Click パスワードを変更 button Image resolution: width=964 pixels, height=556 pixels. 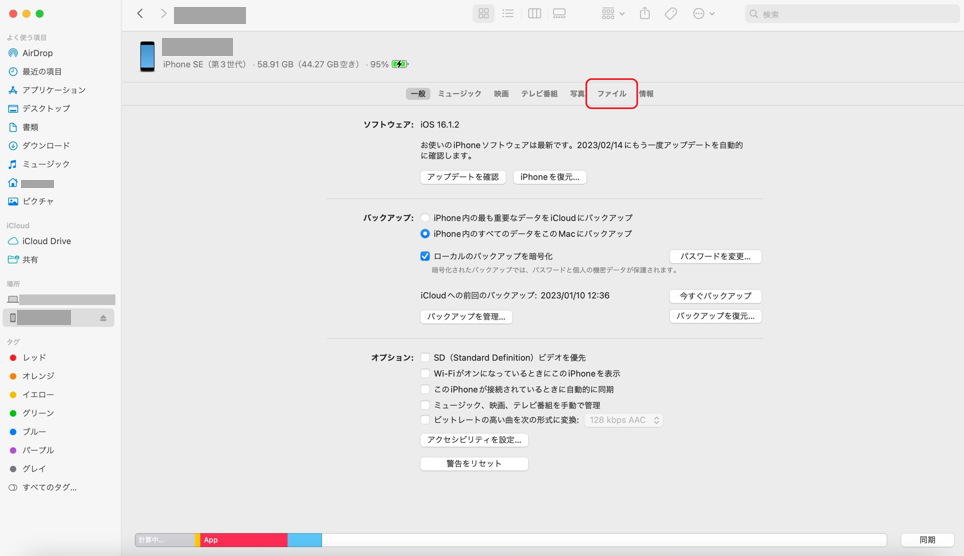(x=716, y=256)
